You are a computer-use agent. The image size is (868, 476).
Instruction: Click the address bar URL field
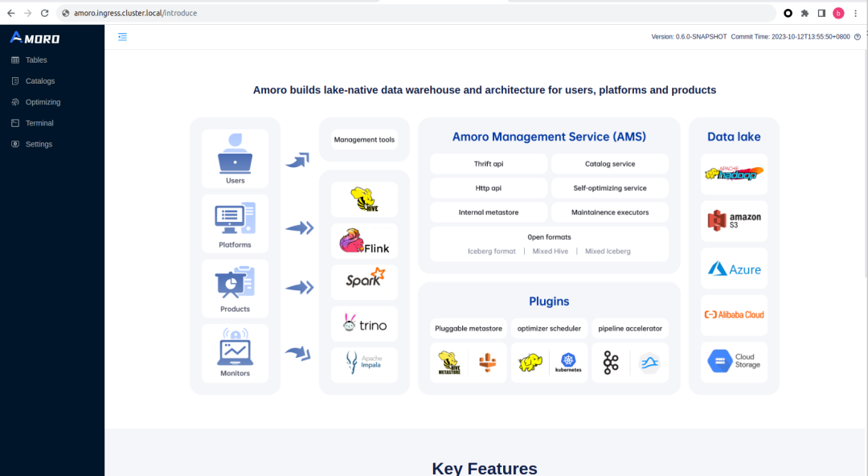[x=416, y=13]
